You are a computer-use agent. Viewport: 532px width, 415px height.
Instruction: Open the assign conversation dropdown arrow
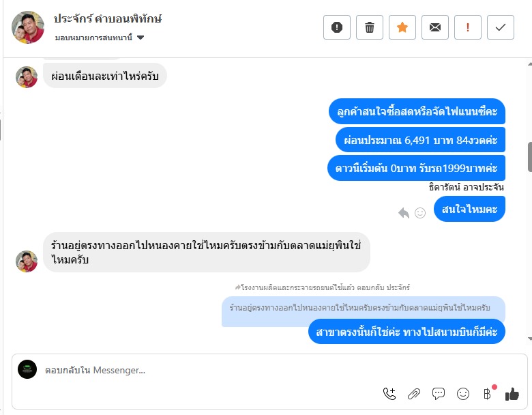pyautogui.click(x=141, y=38)
